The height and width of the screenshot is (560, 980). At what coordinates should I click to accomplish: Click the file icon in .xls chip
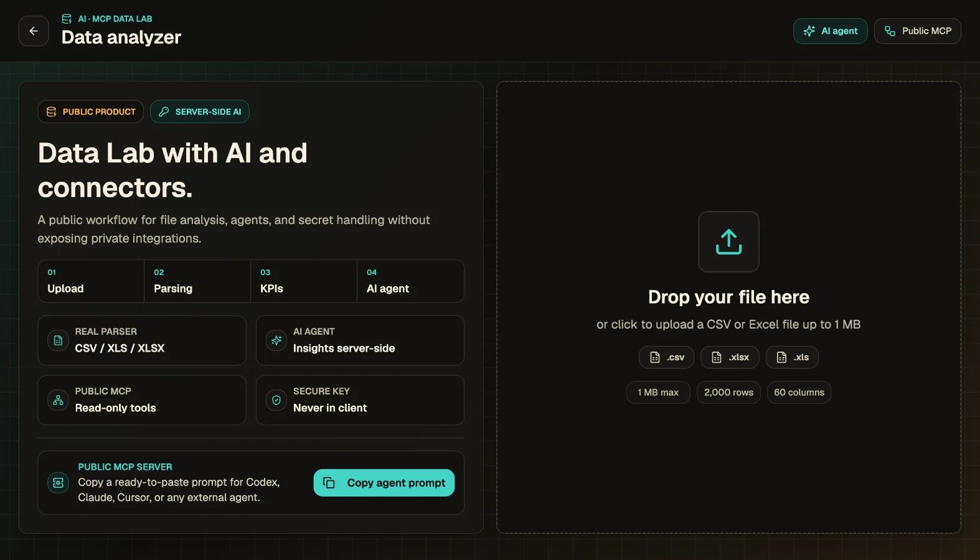(x=782, y=357)
